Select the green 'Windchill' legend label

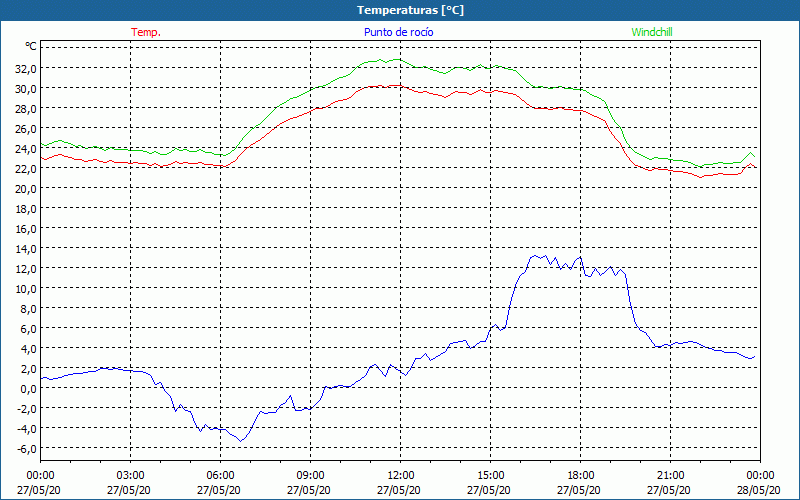tap(652, 32)
